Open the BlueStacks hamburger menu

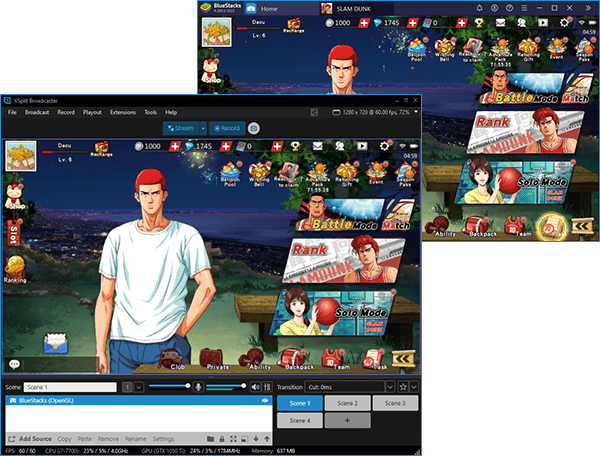524,8
